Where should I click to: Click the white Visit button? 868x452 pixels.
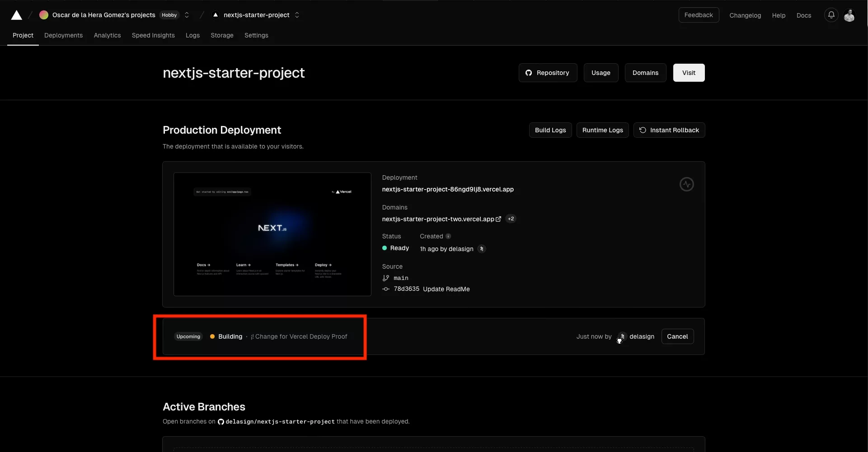tap(689, 73)
